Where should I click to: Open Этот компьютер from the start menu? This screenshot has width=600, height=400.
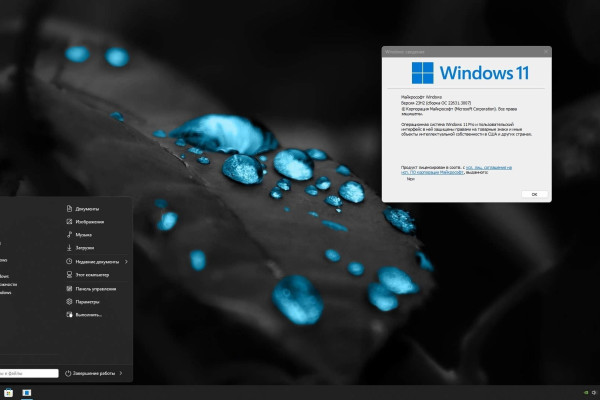tap(88, 275)
